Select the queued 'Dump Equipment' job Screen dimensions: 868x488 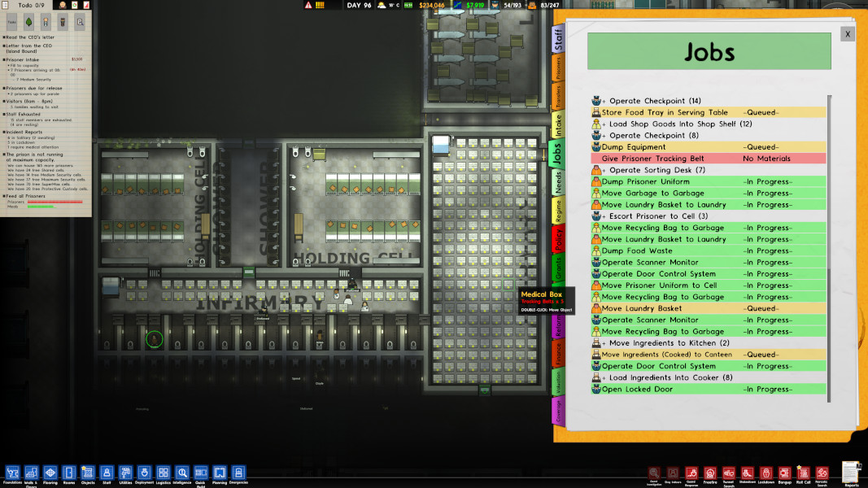tap(709, 146)
